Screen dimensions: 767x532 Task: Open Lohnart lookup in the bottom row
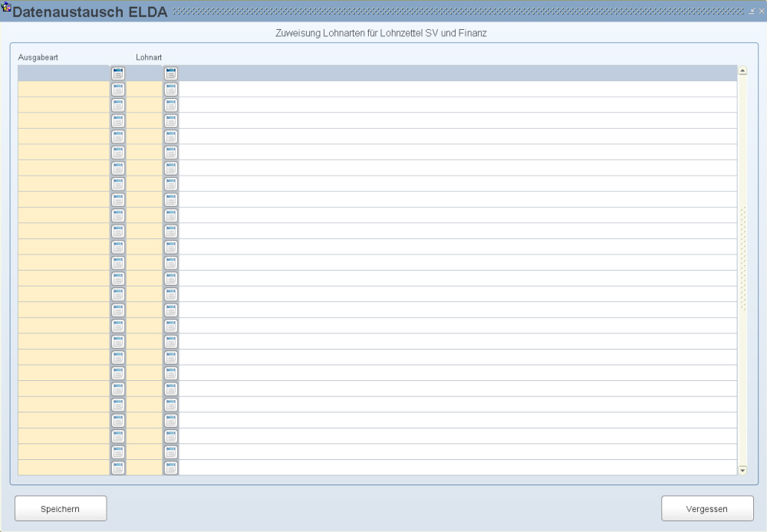pos(171,468)
